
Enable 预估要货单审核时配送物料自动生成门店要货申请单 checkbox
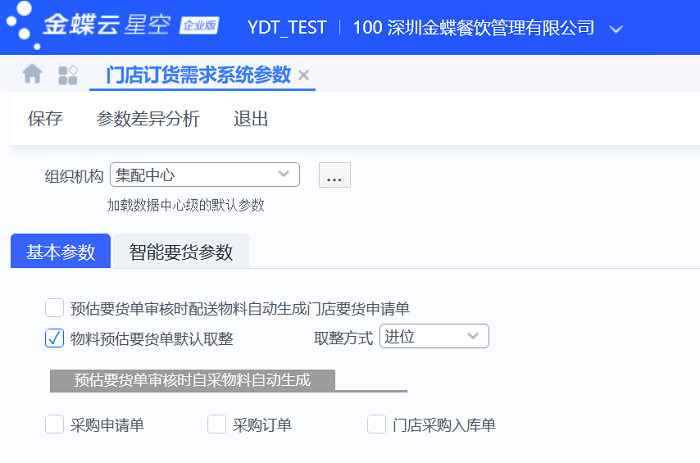tap(55, 308)
